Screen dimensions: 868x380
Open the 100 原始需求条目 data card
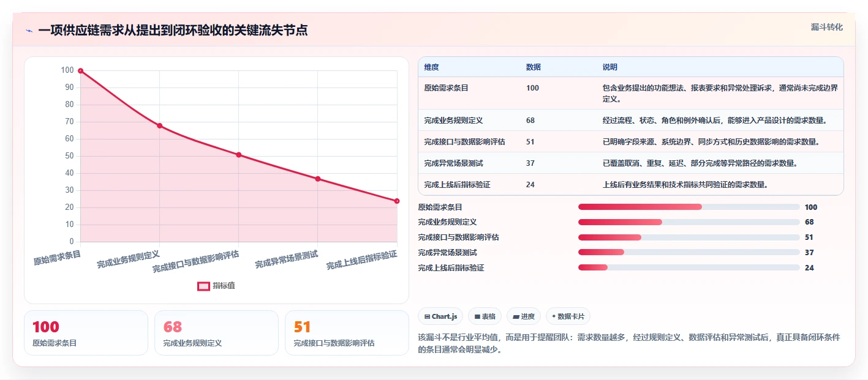pyautogui.click(x=86, y=333)
